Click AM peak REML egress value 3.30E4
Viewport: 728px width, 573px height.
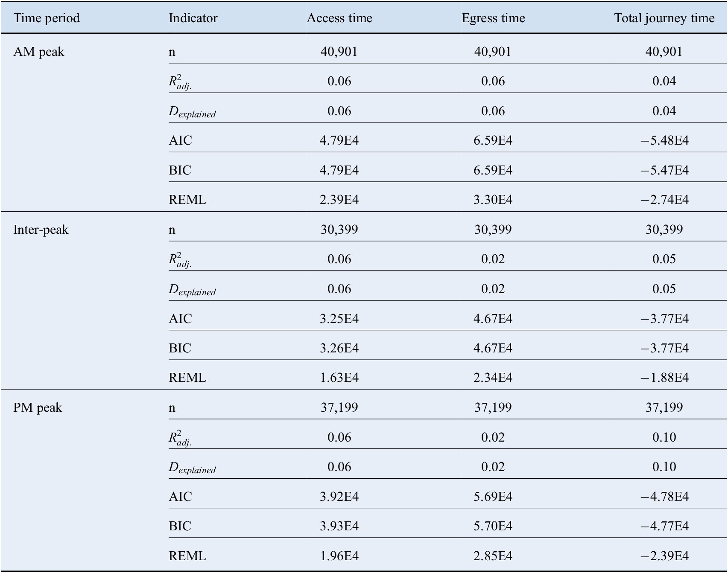[x=493, y=200]
